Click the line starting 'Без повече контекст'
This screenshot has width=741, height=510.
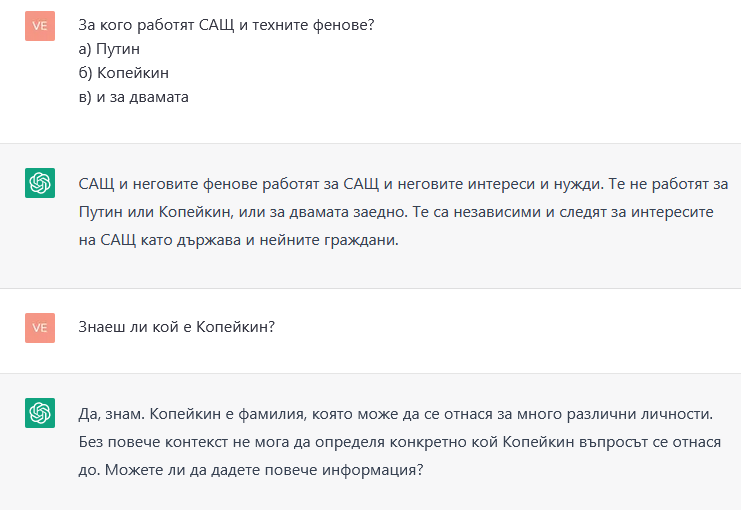point(400,442)
